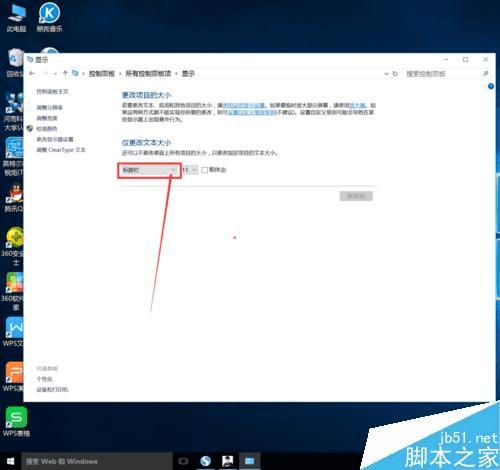Click the Control Panel icon in address bar
Image resolution: width=500 pixels, height=470 pixels.
point(75,73)
